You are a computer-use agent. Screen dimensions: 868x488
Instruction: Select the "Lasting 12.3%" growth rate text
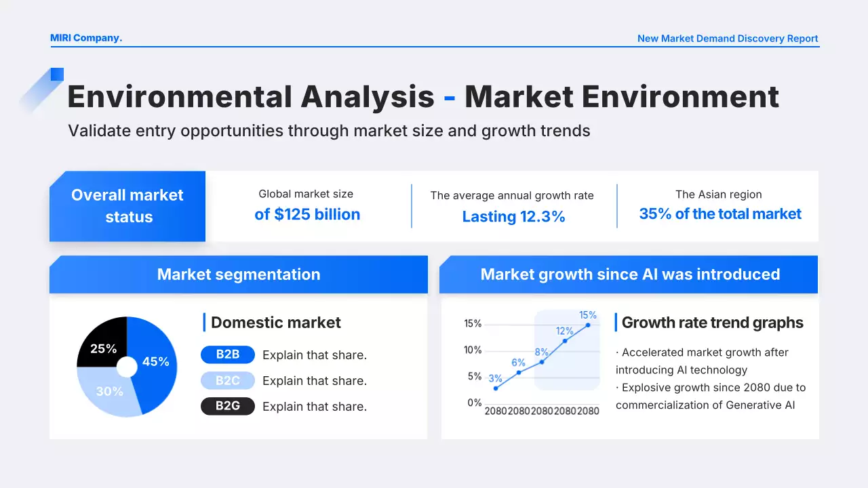(x=513, y=217)
